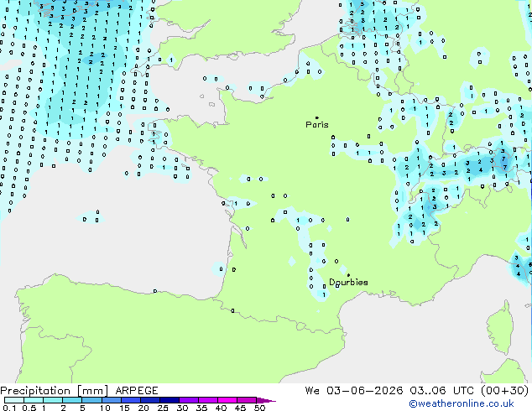
Task: Click the '0.5' legend label
Action: click(29, 408)
